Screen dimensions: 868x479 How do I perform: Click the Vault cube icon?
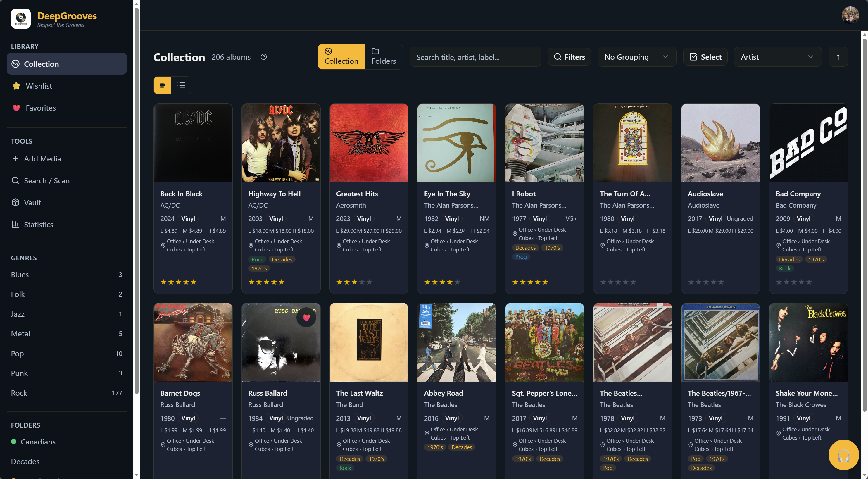15,202
